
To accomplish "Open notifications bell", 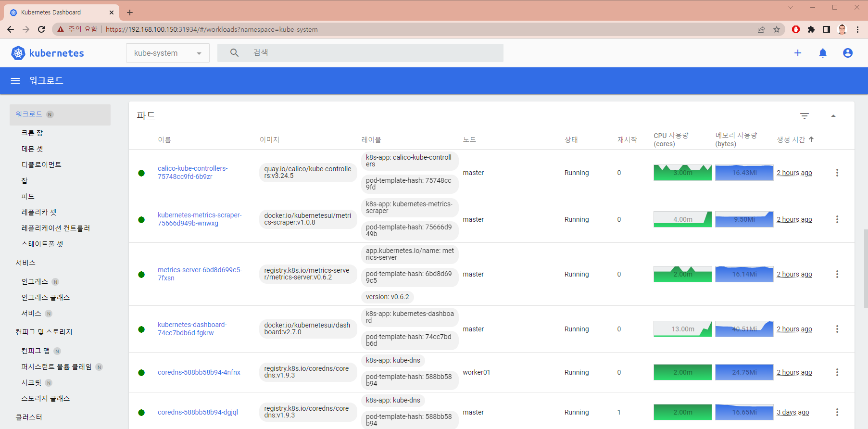I will [x=823, y=53].
